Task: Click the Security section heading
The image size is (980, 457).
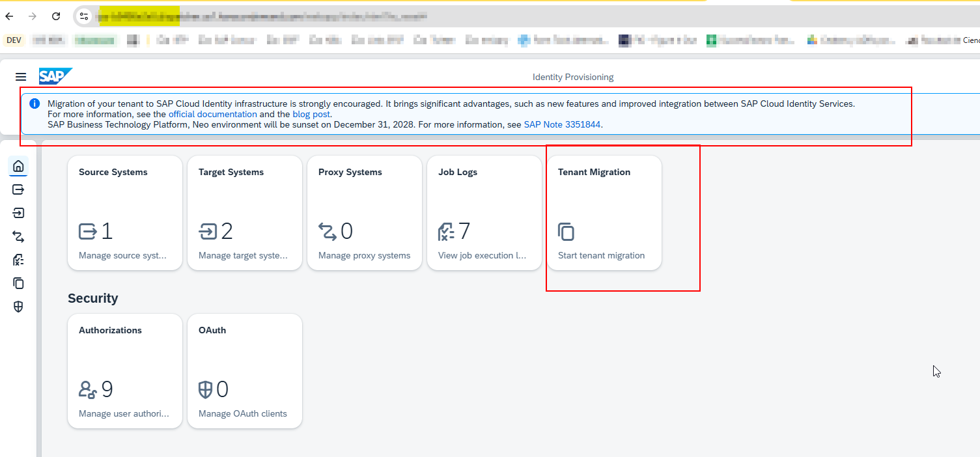Action: click(93, 298)
